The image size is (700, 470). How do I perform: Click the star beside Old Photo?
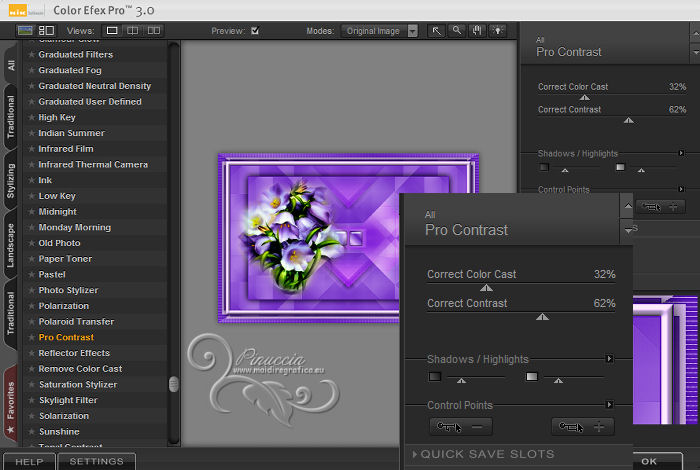31,243
